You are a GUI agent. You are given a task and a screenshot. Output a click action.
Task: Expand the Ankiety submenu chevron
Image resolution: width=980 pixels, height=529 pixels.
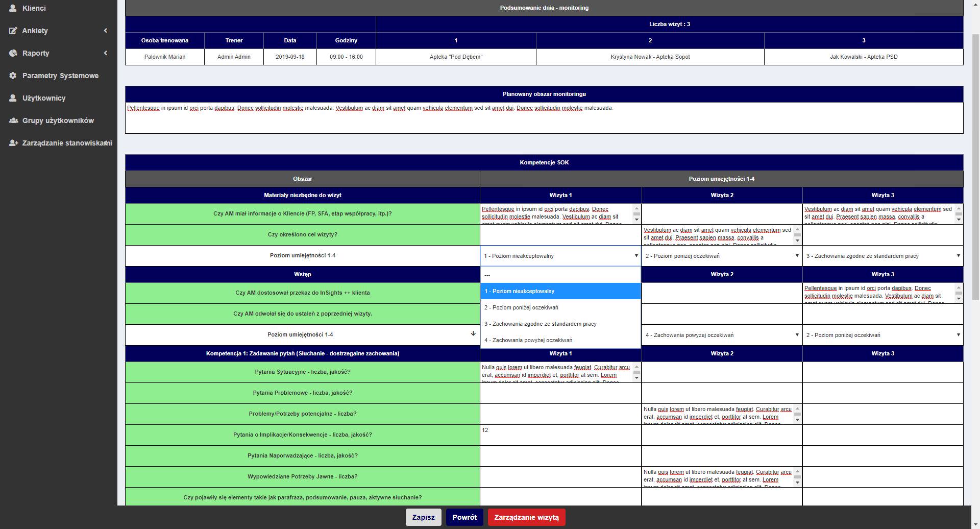click(x=106, y=31)
